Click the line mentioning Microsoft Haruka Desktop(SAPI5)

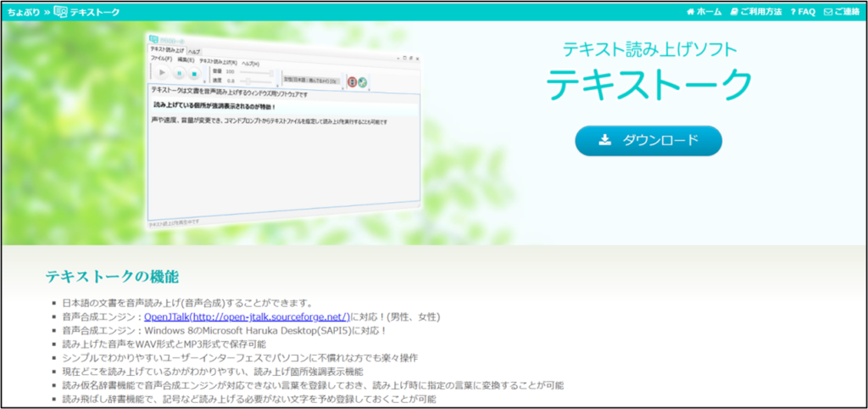(224, 331)
